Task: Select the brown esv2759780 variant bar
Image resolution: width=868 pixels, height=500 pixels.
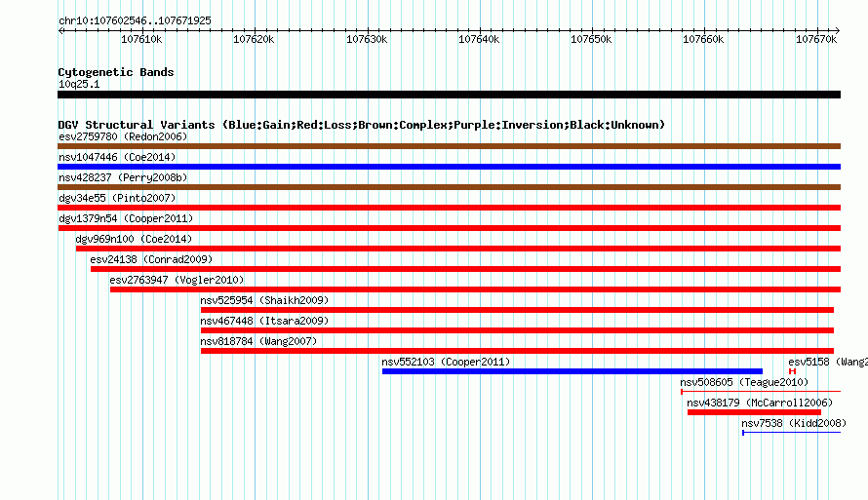Action: pyautogui.click(x=449, y=146)
